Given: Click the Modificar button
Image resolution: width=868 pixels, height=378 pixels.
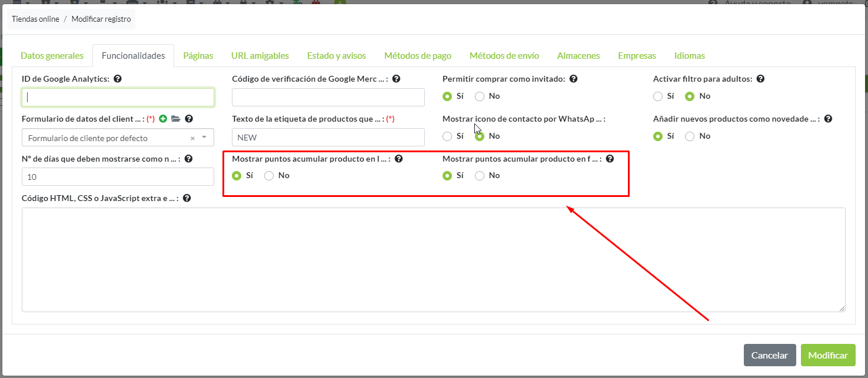Looking at the screenshot, I should pyautogui.click(x=827, y=355).
